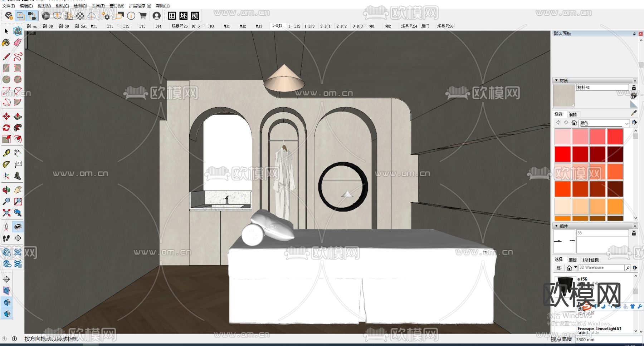The image size is (644, 346).
Task: Switch to the 场景号25 scene tab
Action: click(179, 26)
